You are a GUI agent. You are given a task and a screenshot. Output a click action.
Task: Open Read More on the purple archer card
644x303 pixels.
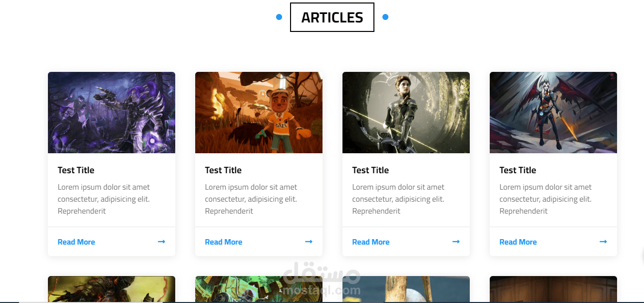pyautogui.click(x=76, y=242)
